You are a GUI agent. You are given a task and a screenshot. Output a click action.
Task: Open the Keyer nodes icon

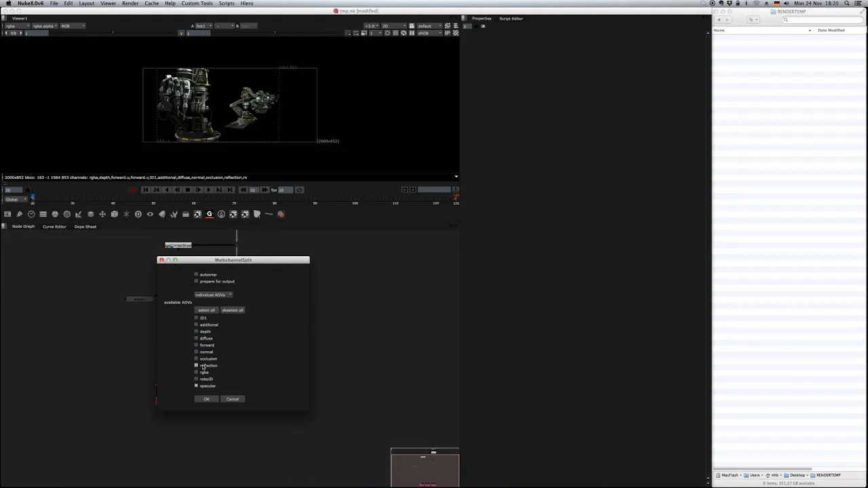point(79,214)
